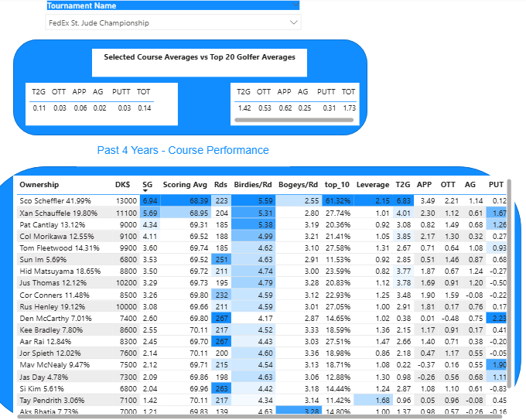Sort table by Ownership column header

point(39,185)
